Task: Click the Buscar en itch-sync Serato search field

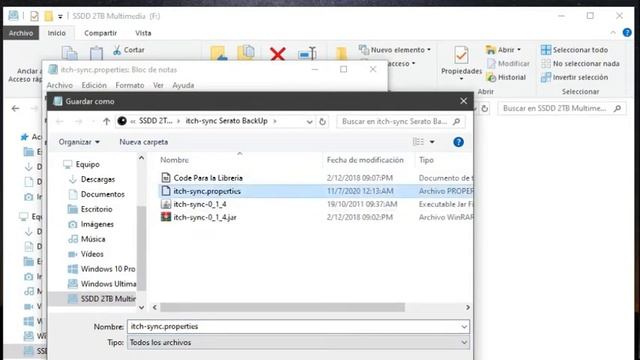Action: pos(401,121)
